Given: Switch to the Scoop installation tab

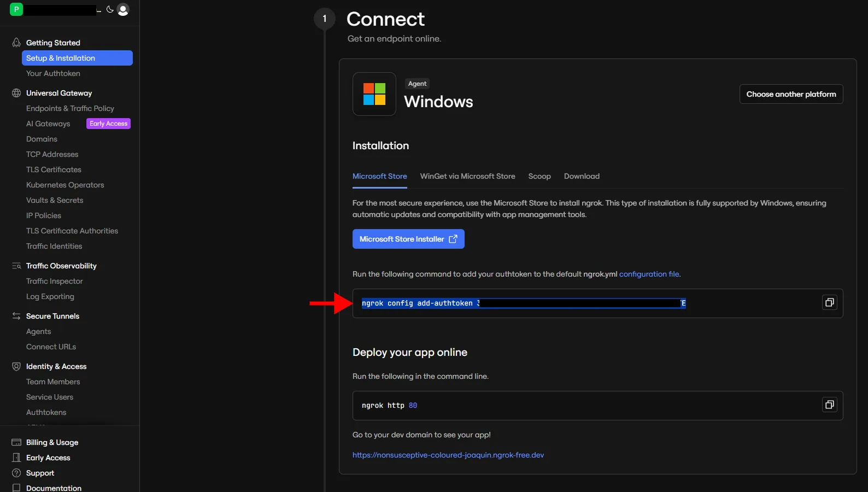Looking at the screenshot, I should coord(539,176).
